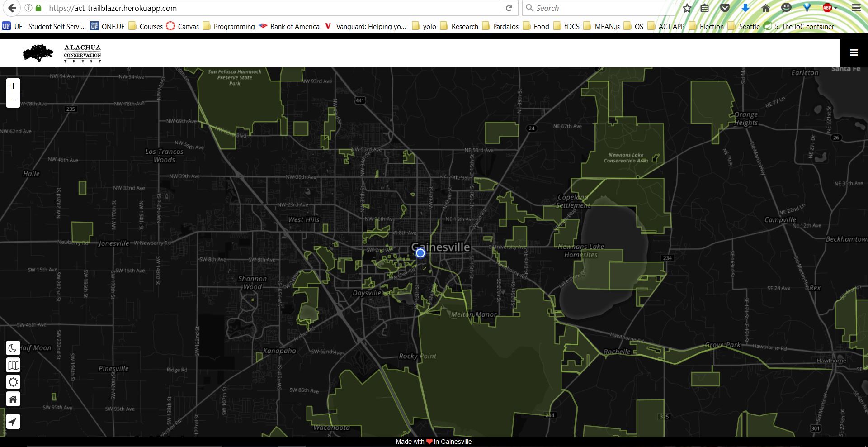Click the Los Trancos Woods label
The height and width of the screenshot is (447, 868).
tap(165, 156)
